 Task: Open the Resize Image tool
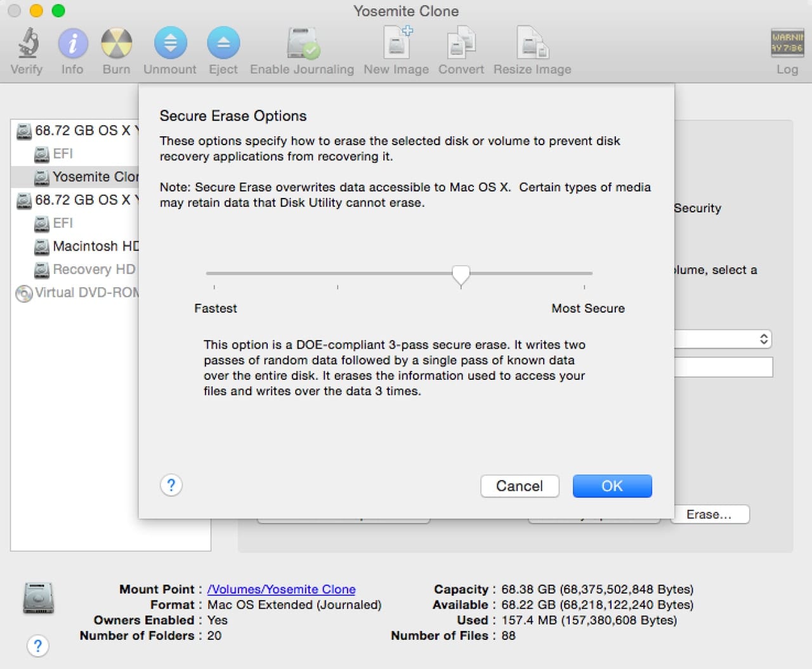532,44
